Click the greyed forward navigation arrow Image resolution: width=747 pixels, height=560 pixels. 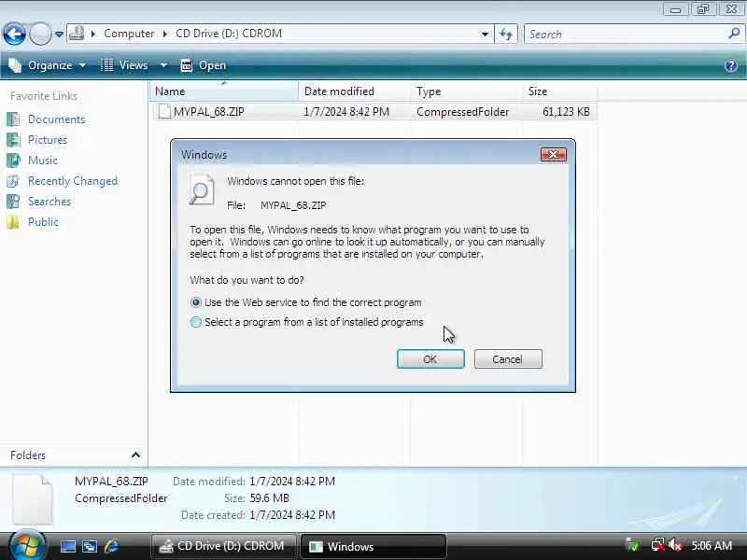(x=40, y=35)
